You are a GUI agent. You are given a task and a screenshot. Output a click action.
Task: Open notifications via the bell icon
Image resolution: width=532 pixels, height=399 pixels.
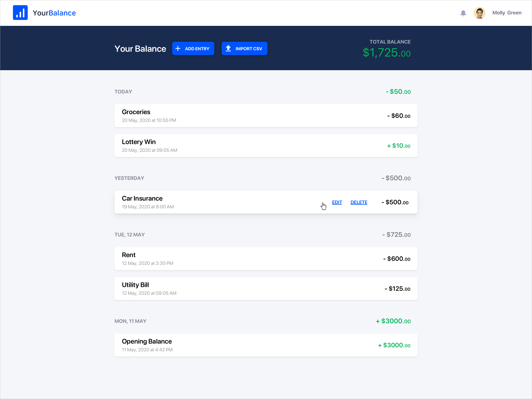pos(463,13)
